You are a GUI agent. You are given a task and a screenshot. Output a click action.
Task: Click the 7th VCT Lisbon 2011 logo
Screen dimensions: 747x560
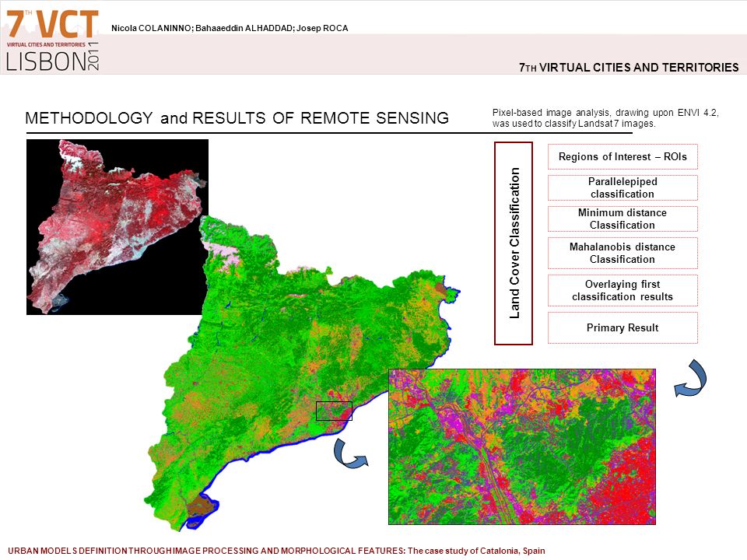52,40
